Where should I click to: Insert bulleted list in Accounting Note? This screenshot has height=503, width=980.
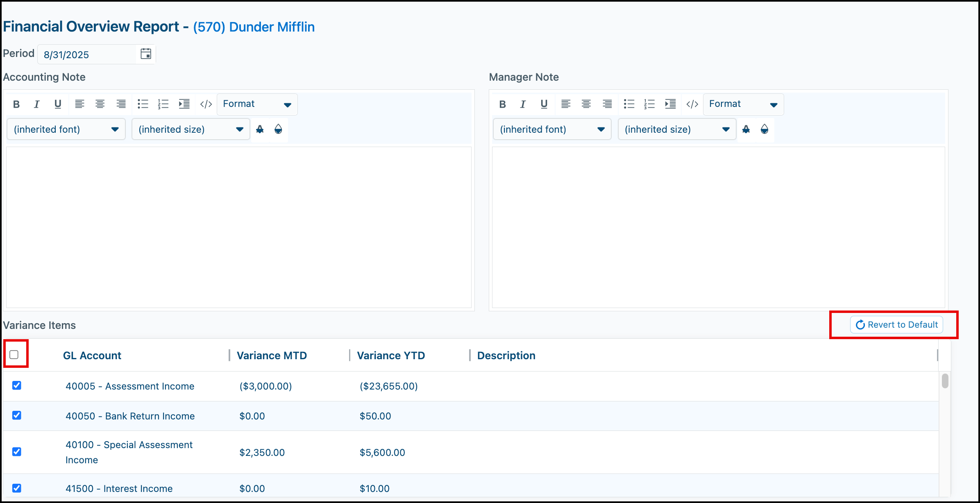click(143, 104)
